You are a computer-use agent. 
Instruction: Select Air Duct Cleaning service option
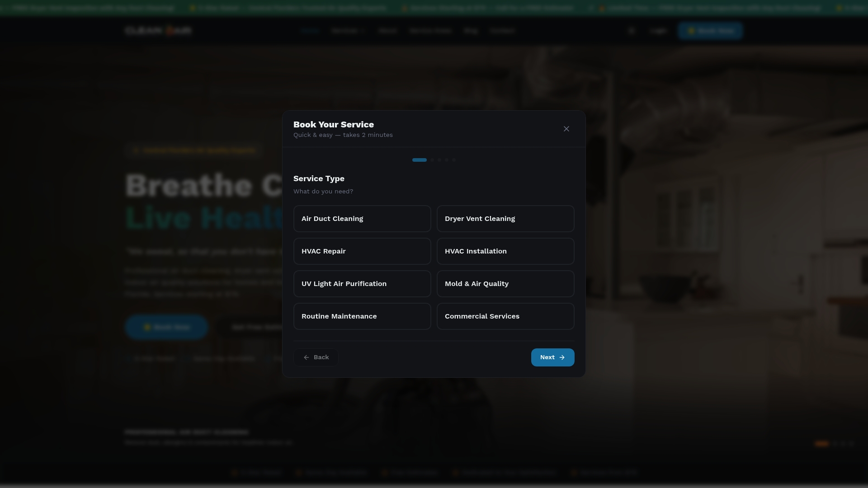coord(362,219)
